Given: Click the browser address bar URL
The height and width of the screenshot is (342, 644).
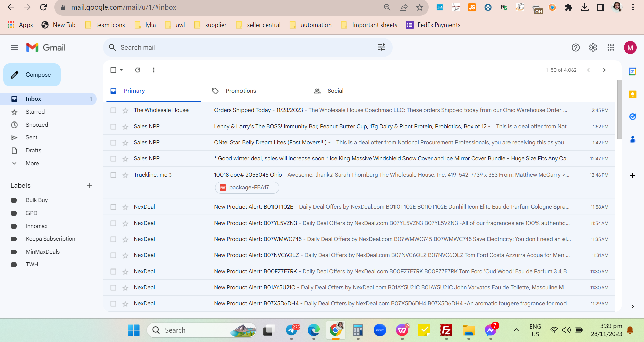Looking at the screenshot, I should (123, 7).
